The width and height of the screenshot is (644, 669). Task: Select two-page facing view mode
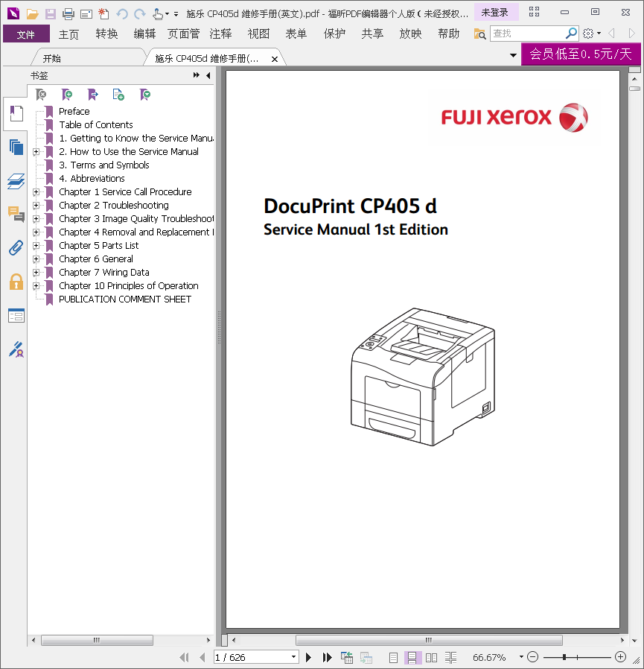(x=431, y=658)
